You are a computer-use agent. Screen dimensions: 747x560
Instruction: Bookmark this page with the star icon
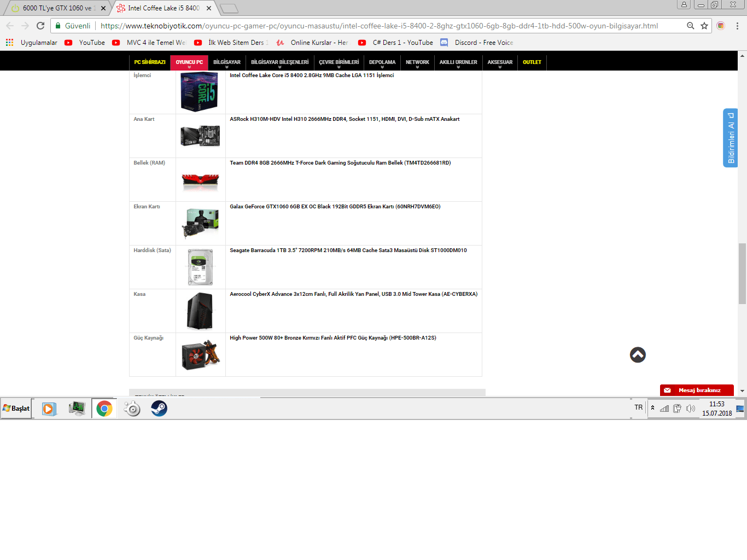704,26
